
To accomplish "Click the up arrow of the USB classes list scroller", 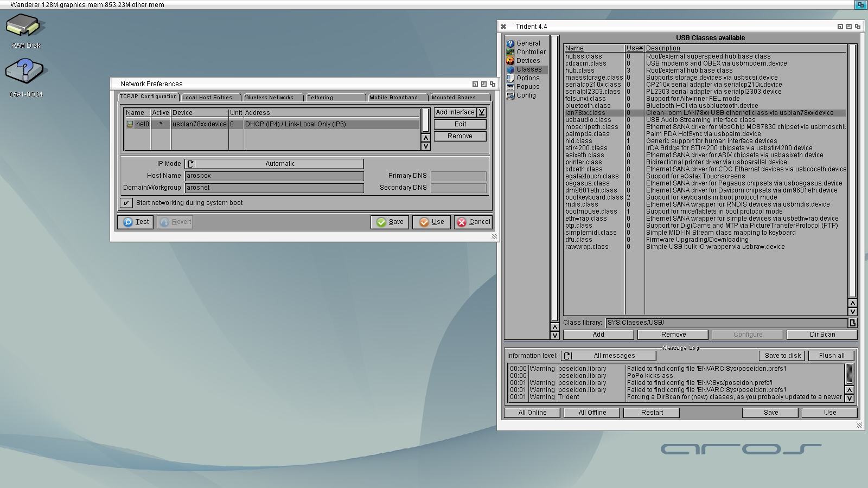I will (853, 303).
